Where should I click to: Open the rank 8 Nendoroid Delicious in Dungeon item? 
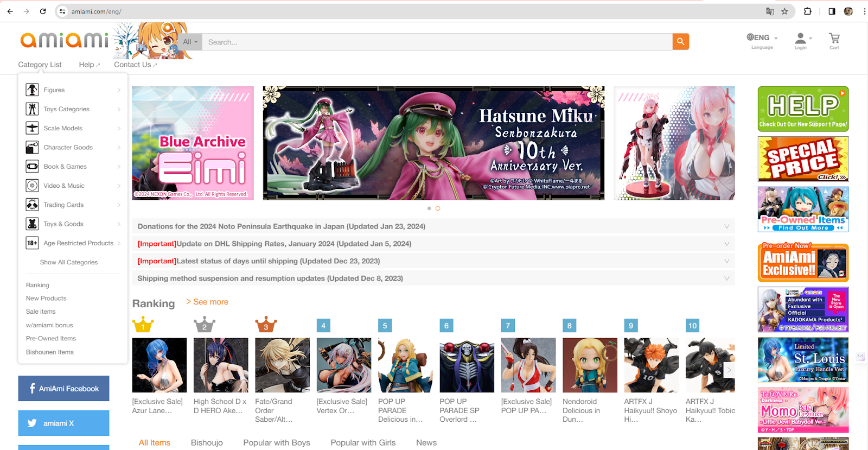pos(590,365)
